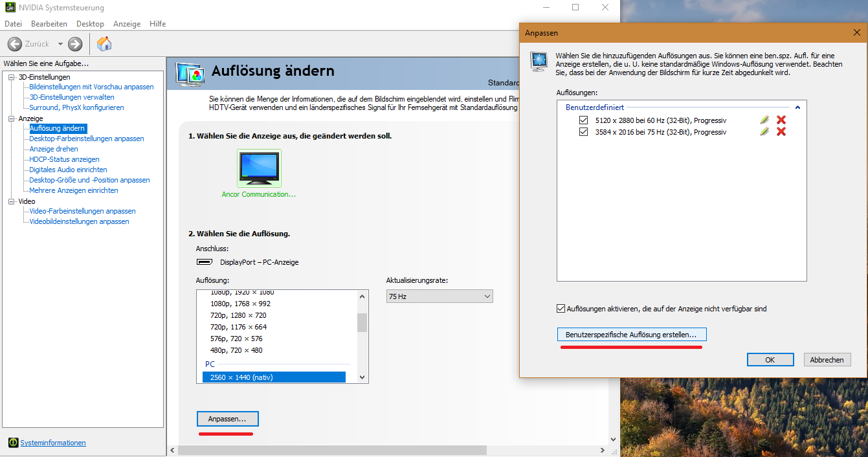Screen dimensions: 868x457
Task: Open the Anzeige menu
Action: (127, 24)
